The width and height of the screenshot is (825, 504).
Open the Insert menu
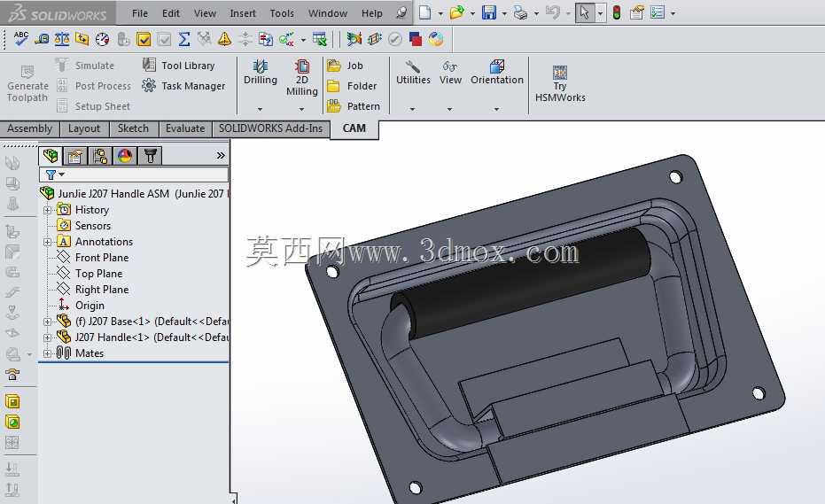[243, 13]
